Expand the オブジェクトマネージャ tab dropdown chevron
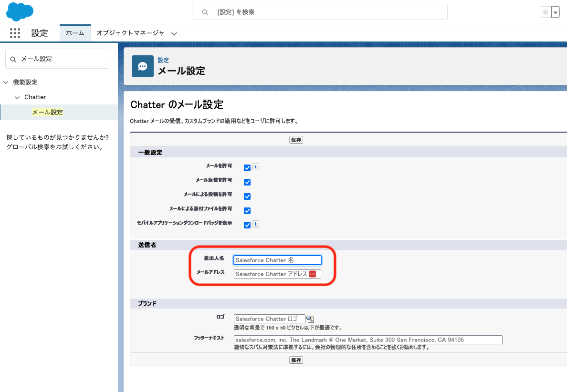Screen dimensions: 567x392 click(174, 33)
